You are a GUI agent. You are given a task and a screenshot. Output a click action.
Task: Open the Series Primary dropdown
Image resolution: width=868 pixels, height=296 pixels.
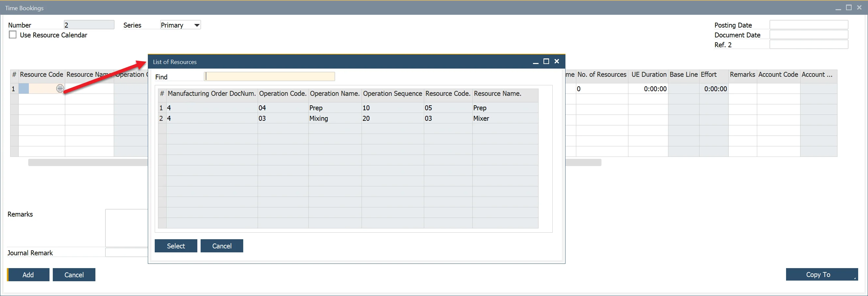point(197,25)
